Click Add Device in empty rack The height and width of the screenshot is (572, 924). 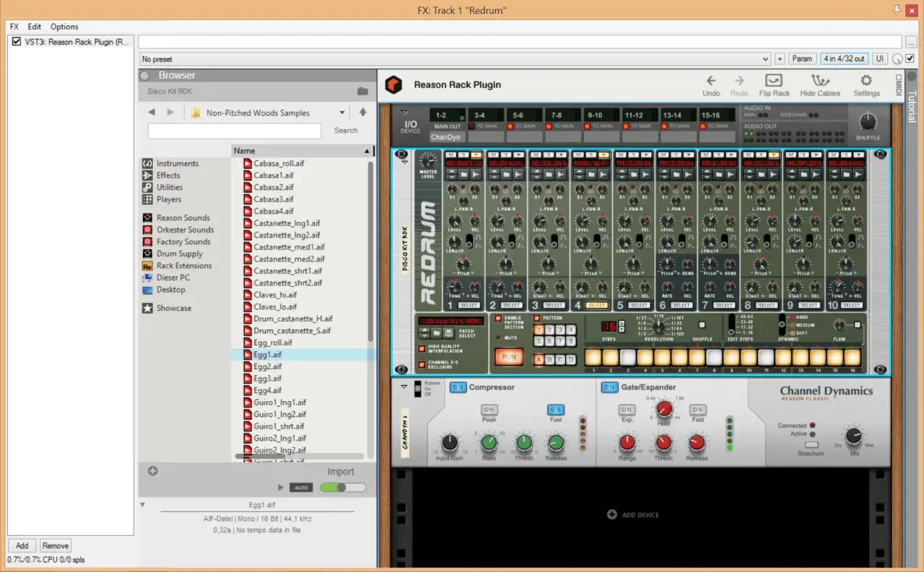[633, 515]
